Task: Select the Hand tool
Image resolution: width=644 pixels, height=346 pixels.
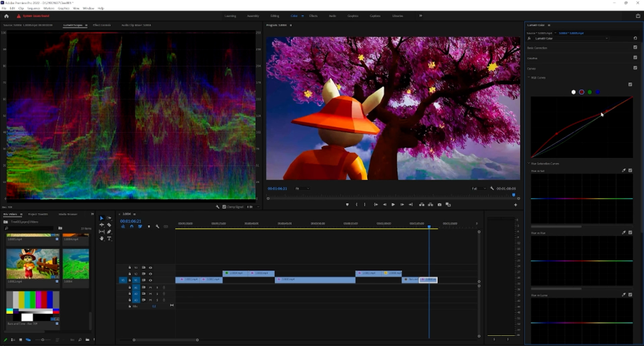Action: click(x=102, y=238)
